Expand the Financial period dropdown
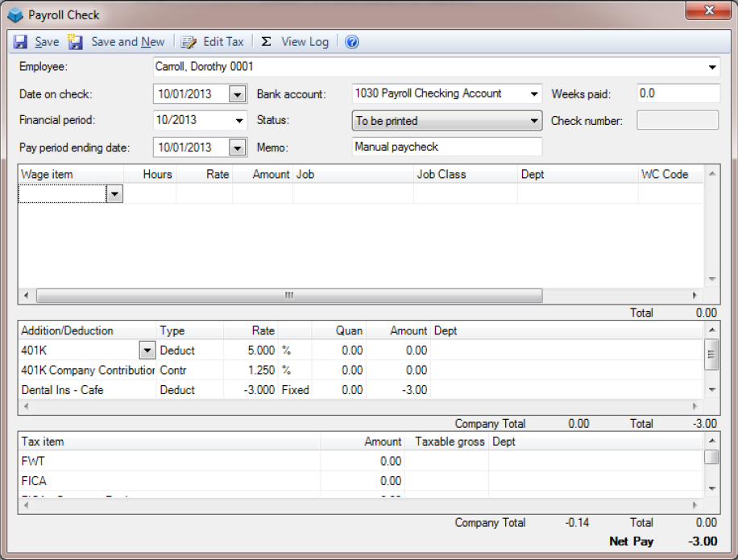The image size is (738, 560). [x=239, y=121]
